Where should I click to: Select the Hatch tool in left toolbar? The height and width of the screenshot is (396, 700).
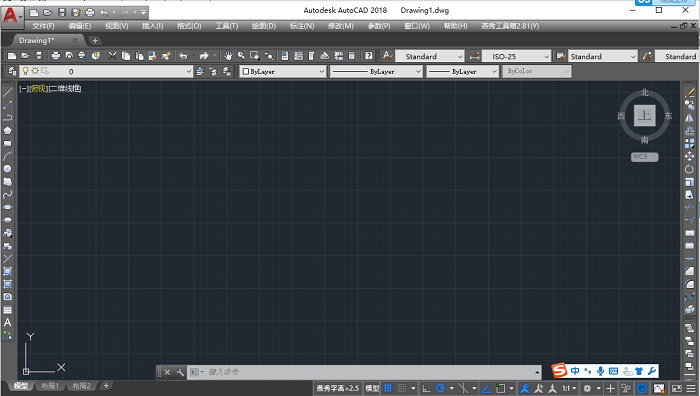point(8,271)
